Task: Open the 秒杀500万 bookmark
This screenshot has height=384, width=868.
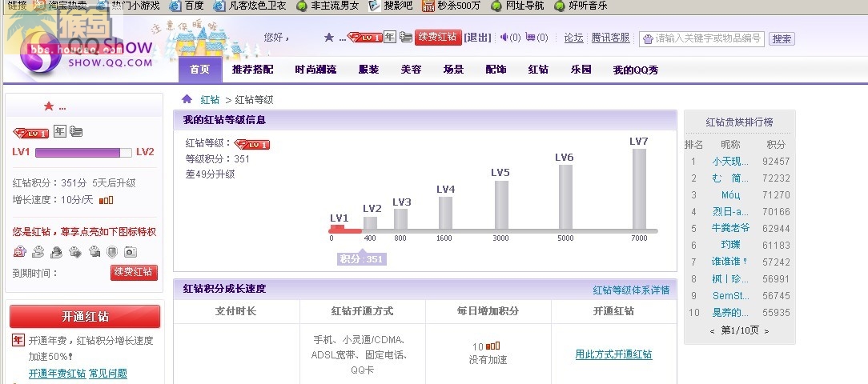Action: (451, 6)
